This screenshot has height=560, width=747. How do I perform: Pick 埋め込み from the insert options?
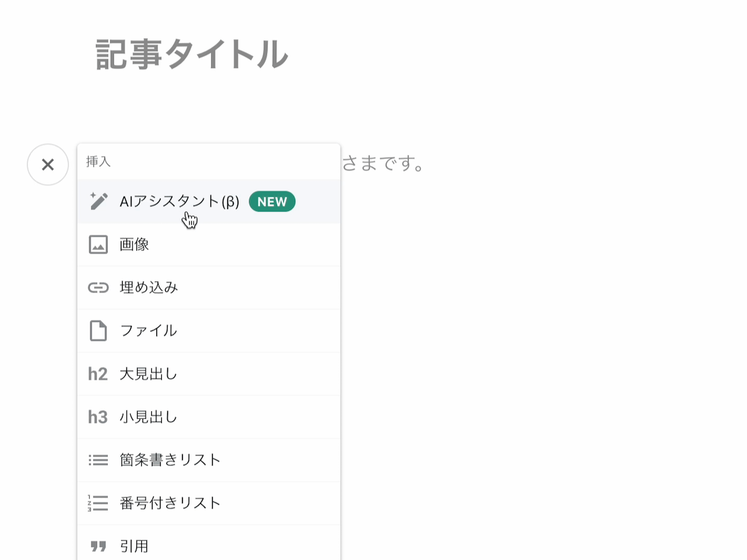(x=149, y=287)
